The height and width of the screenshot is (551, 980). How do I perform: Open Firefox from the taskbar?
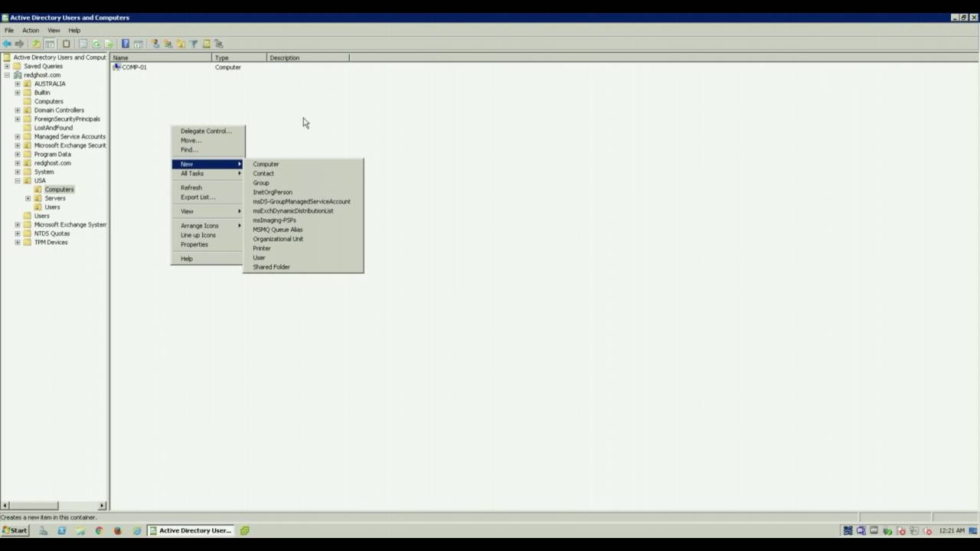tap(118, 530)
